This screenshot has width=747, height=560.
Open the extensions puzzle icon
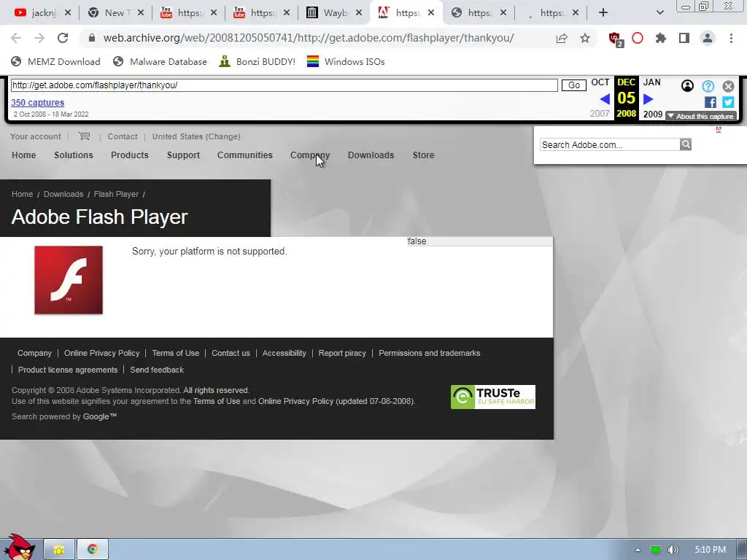point(661,38)
